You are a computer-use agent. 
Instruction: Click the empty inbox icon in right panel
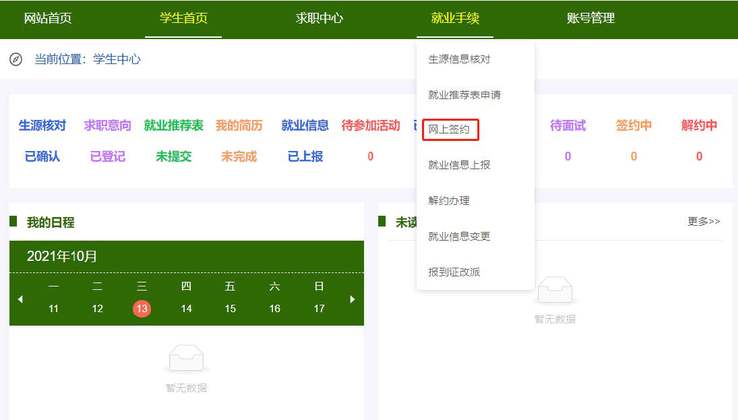coord(554,290)
